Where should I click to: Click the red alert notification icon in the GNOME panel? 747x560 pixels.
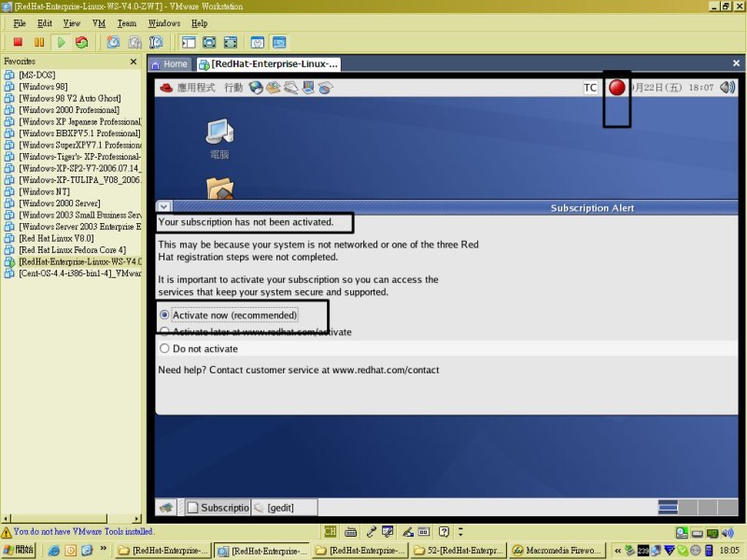click(x=617, y=88)
